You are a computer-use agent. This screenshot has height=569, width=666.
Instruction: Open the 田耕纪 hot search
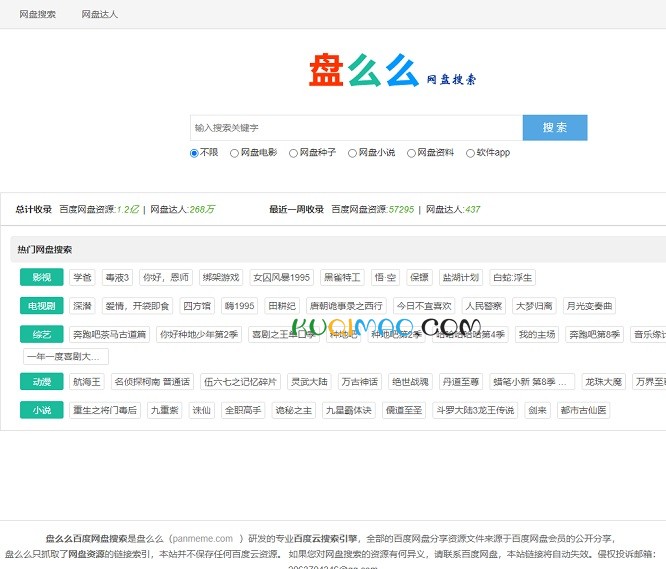[282, 306]
